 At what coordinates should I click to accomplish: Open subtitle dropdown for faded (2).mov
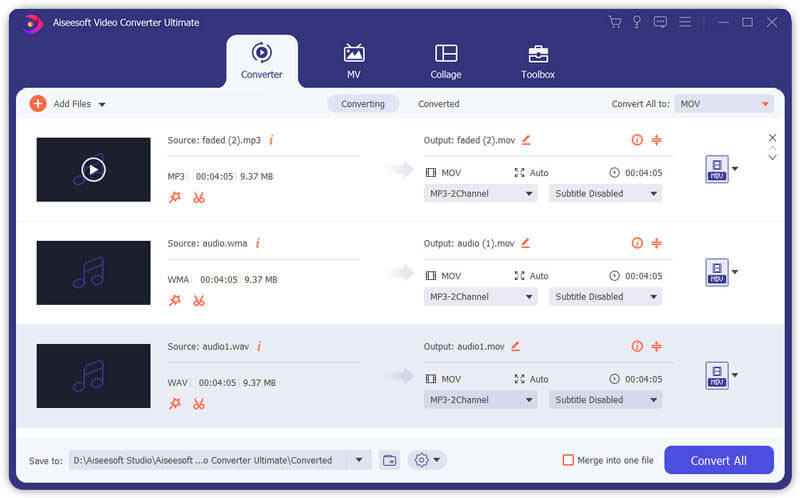605,193
